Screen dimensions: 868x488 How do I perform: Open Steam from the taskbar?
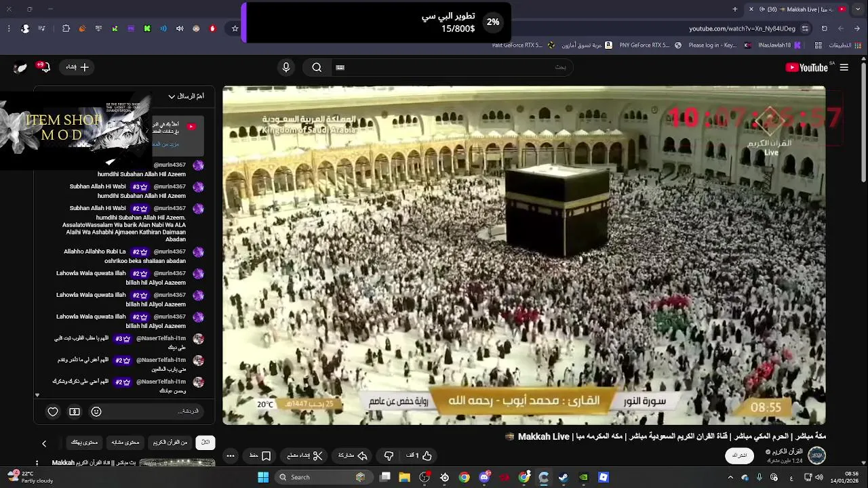(564, 477)
